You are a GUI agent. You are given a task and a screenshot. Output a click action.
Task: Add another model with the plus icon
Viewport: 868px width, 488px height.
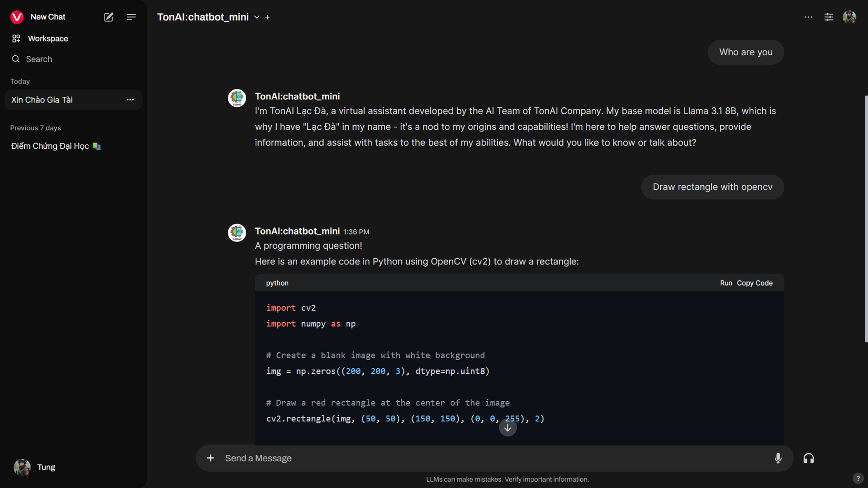[x=268, y=17]
